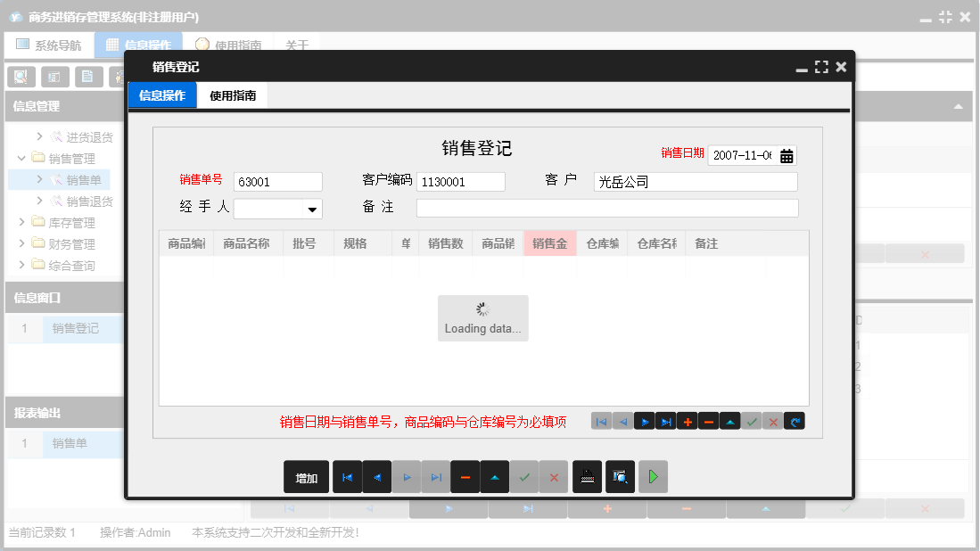Open the print icon in the bottom toolbar
The image size is (980, 551).
(587, 476)
